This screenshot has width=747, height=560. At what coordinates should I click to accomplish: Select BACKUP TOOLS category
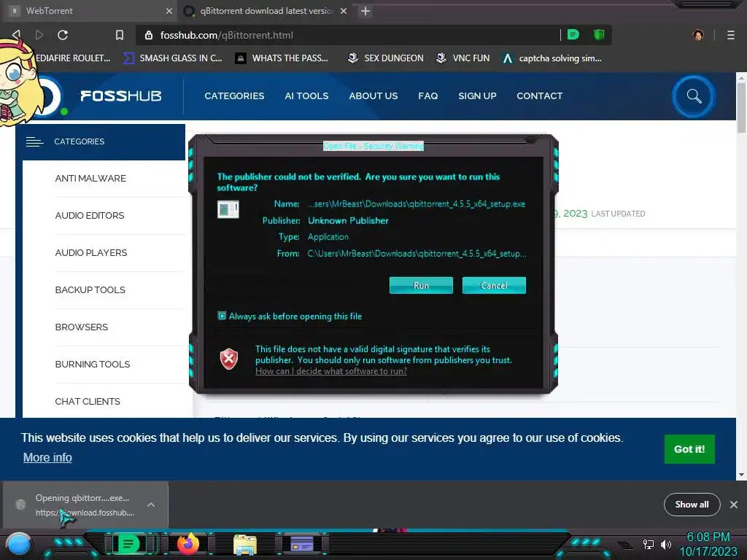[x=90, y=289]
